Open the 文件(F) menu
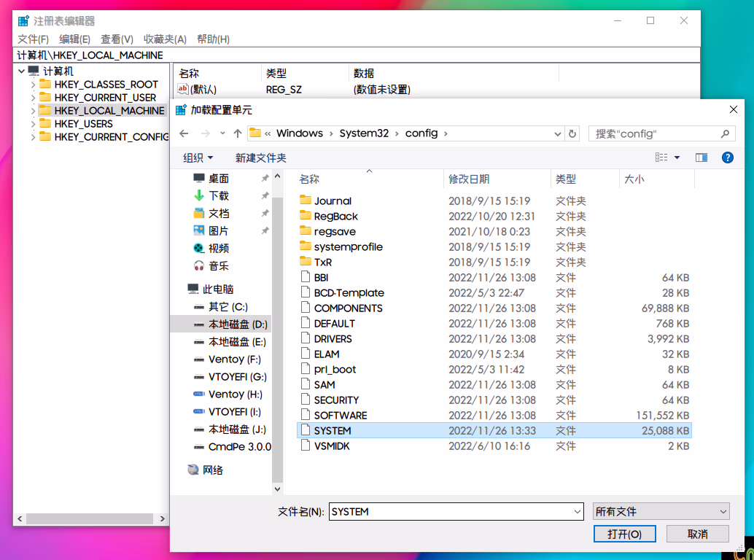 (33, 39)
